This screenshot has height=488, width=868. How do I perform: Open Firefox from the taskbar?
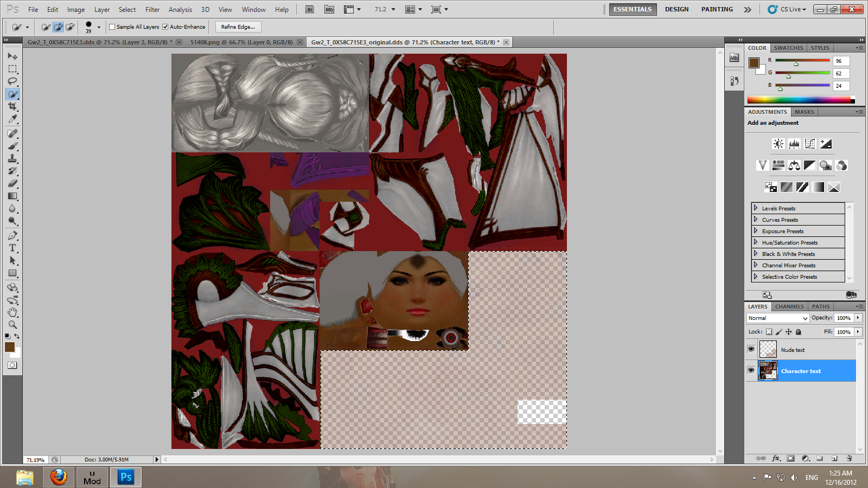pyautogui.click(x=59, y=477)
